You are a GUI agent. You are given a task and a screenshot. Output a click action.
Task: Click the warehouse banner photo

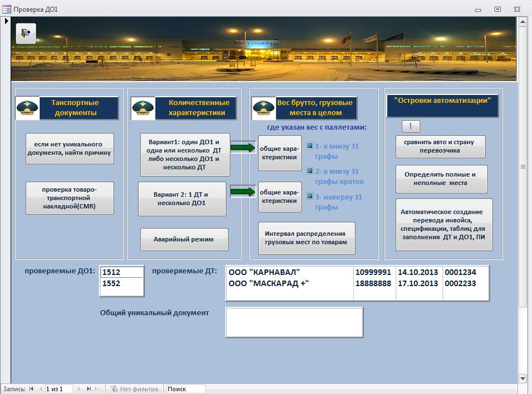264,49
